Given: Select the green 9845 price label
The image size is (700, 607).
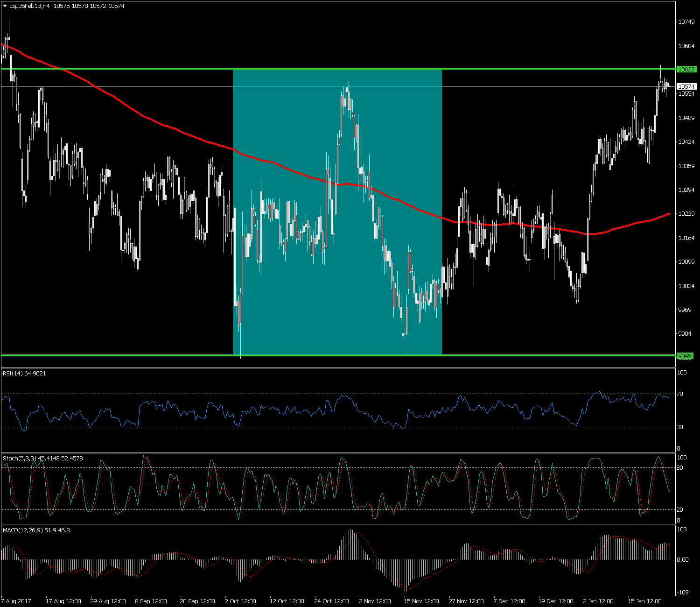Looking at the screenshot, I should [x=685, y=356].
